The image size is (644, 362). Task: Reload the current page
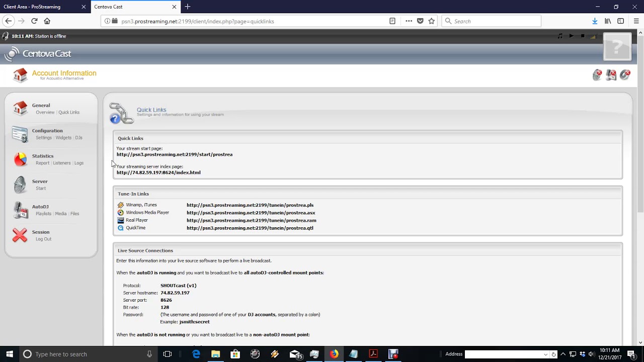pos(34,21)
